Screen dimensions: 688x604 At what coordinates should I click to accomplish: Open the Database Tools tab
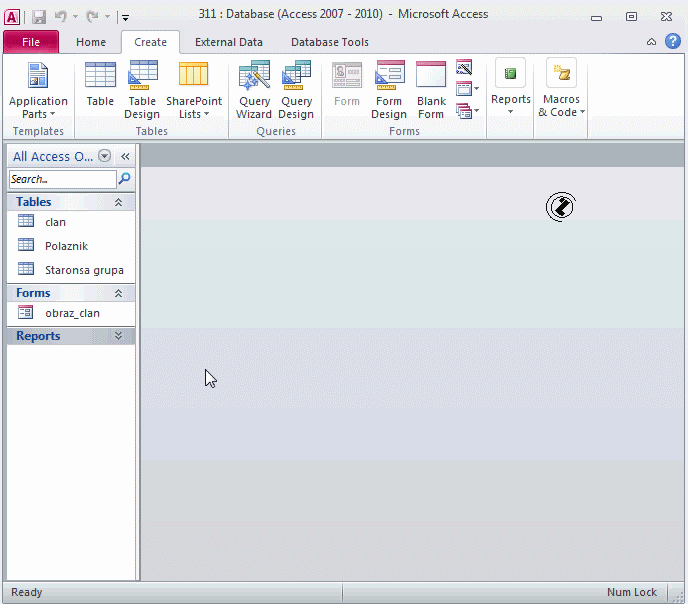(330, 42)
